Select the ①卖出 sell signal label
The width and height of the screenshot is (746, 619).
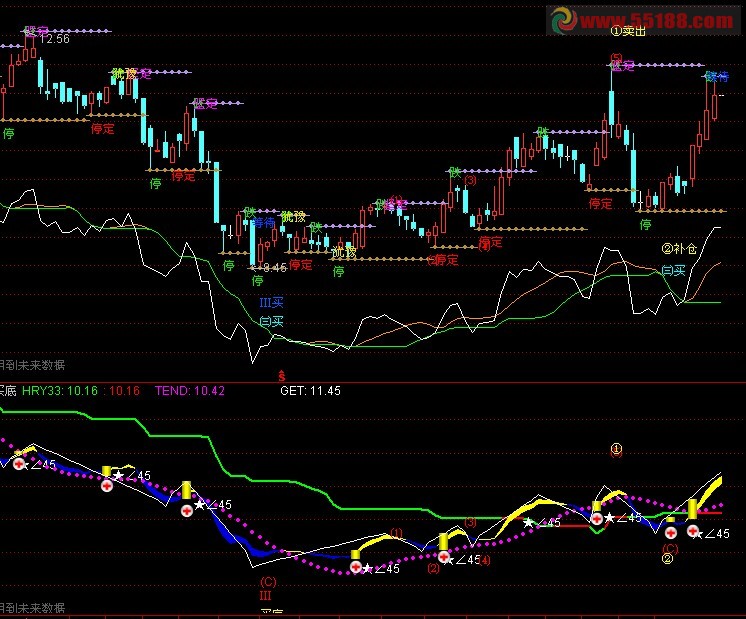coord(628,31)
